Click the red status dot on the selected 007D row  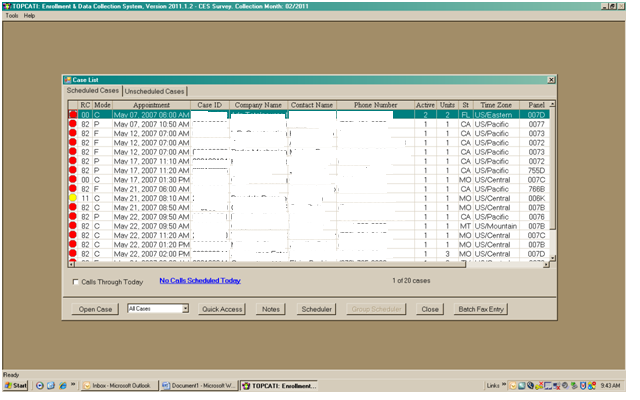(72, 115)
